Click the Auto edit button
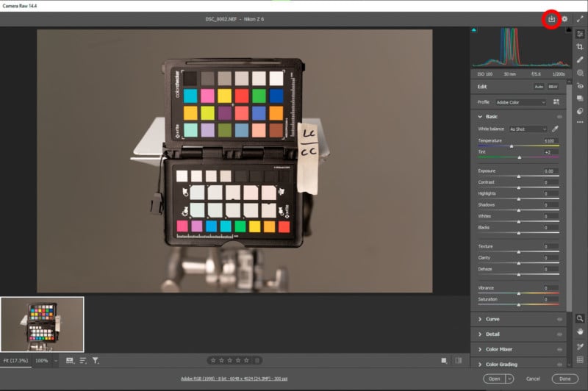The image size is (588, 391). tap(539, 87)
